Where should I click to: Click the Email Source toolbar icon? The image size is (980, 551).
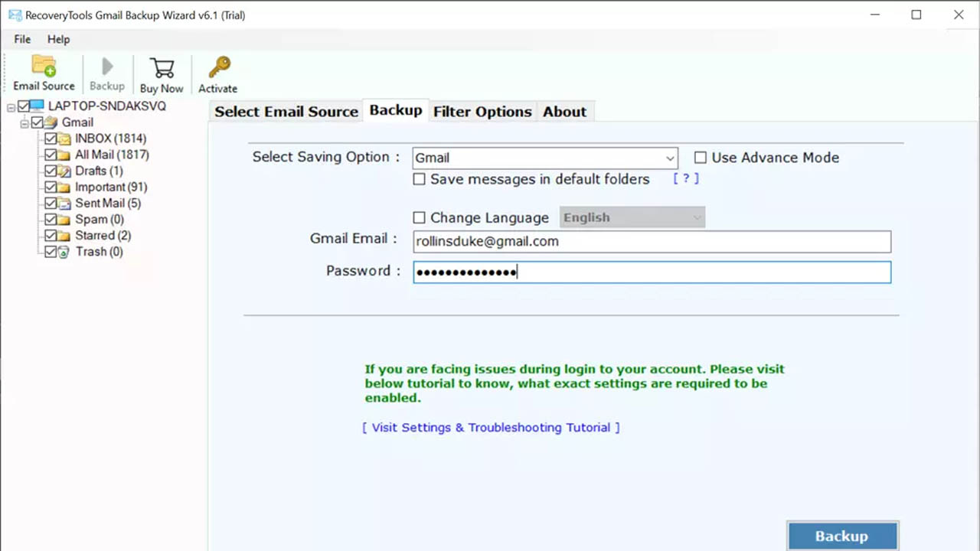(x=44, y=66)
